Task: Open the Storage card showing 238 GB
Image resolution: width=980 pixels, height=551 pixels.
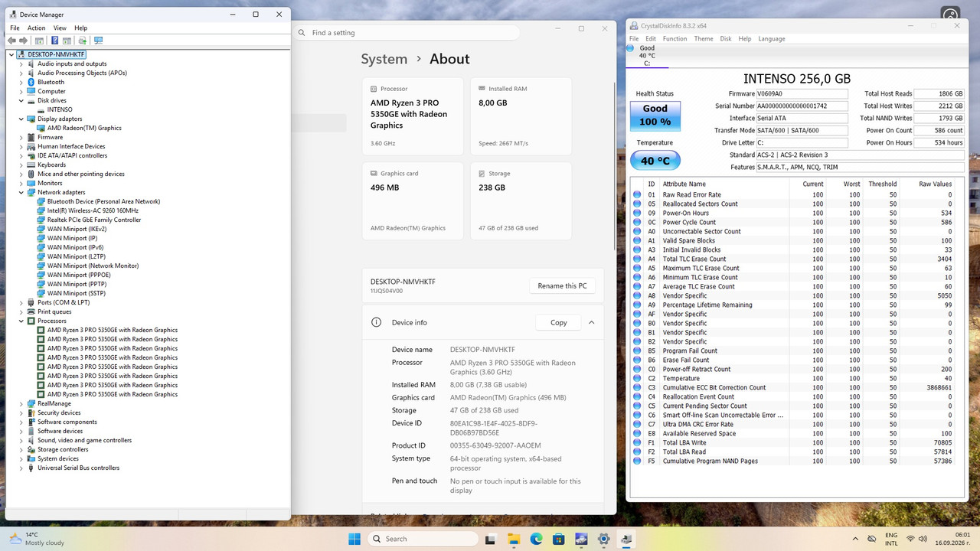Action: [521, 201]
